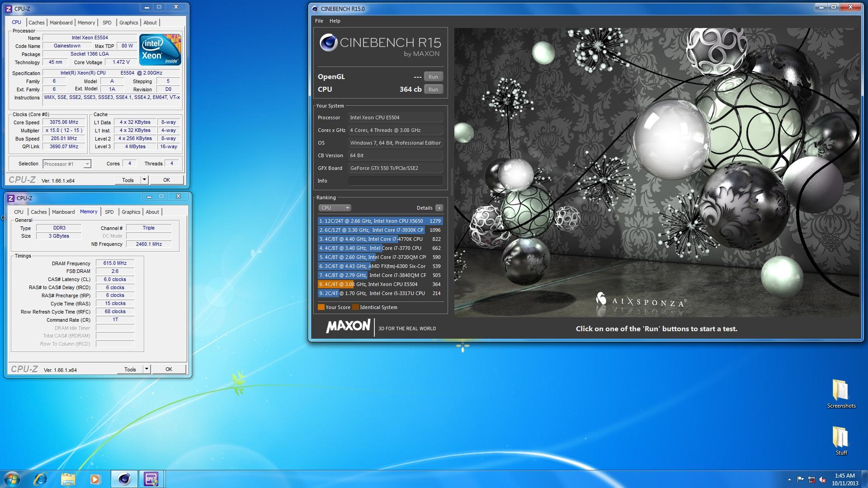Switch to Cinebench taskbar icon
The width and height of the screenshot is (868, 488).
124,479
